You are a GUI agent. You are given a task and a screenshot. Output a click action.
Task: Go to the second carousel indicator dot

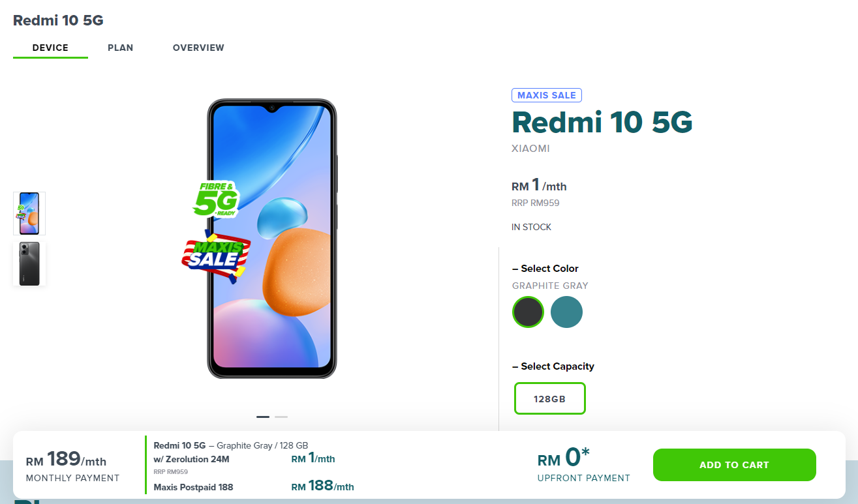pos(281,417)
